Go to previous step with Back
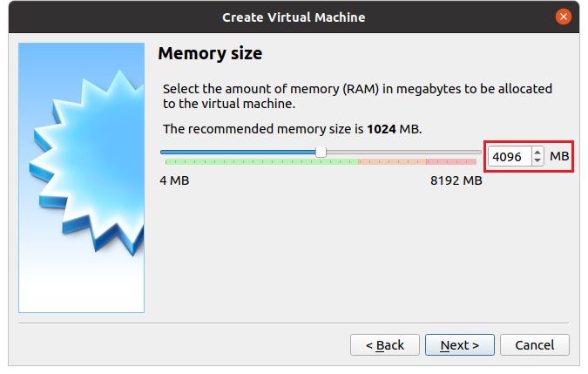This screenshot has width=588, height=374. (x=384, y=345)
